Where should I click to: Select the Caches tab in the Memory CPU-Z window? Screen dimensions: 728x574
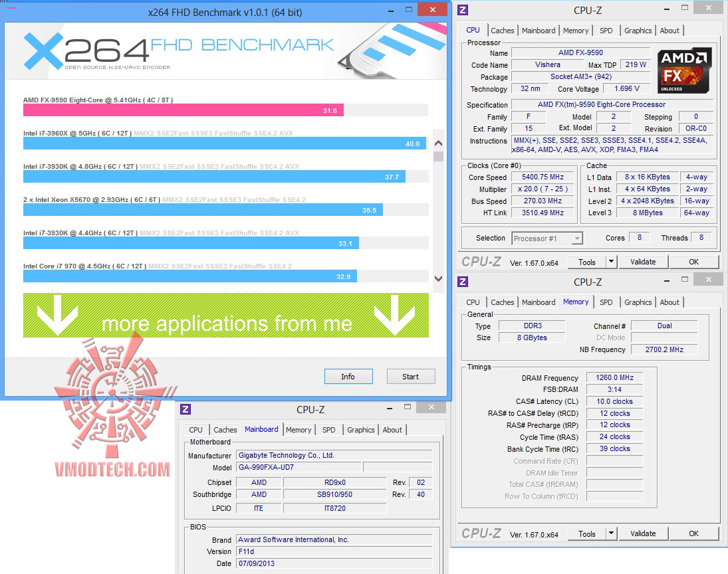tap(503, 302)
